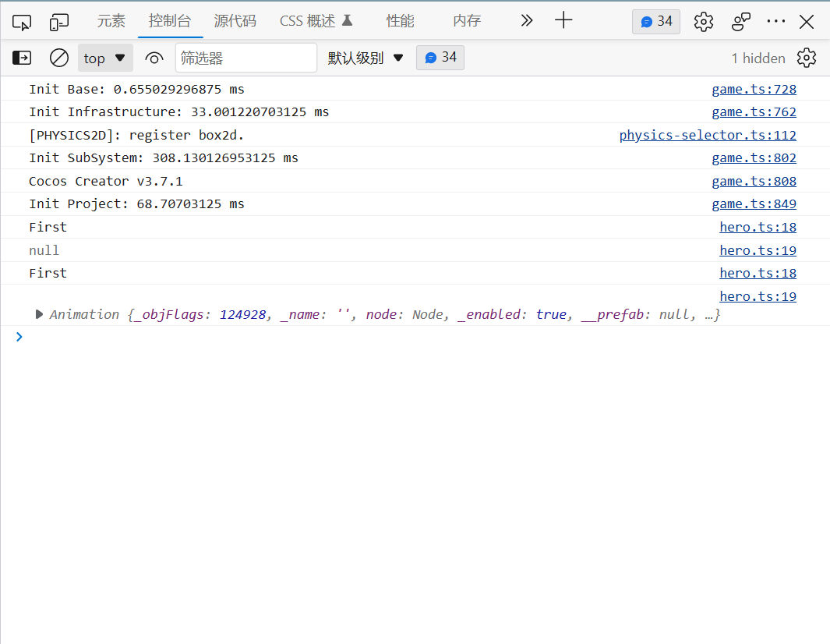Viewport: 830px width, 644px height.
Task: Open console settings gear beside 1 hidden
Action: coord(807,58)
